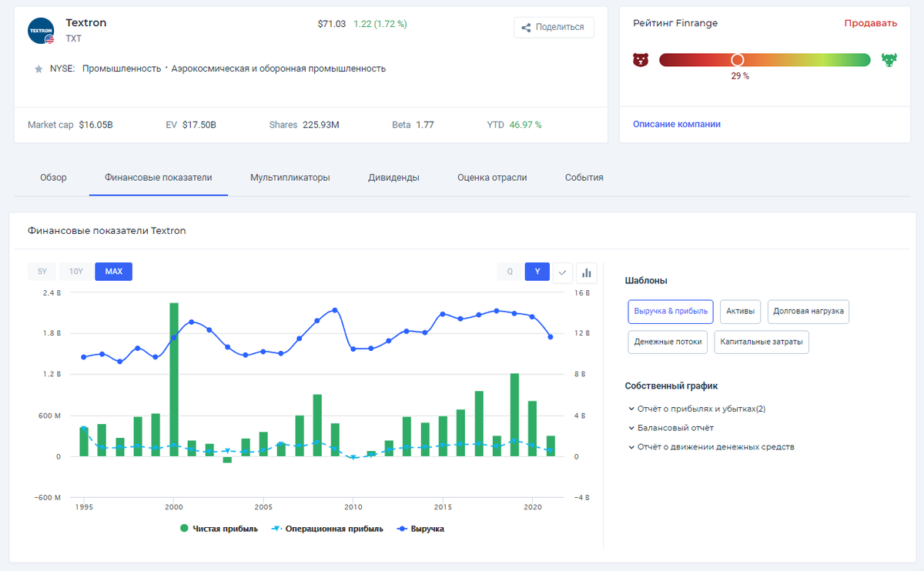
Task: Select the MAX time range
Action: [114, 272]
